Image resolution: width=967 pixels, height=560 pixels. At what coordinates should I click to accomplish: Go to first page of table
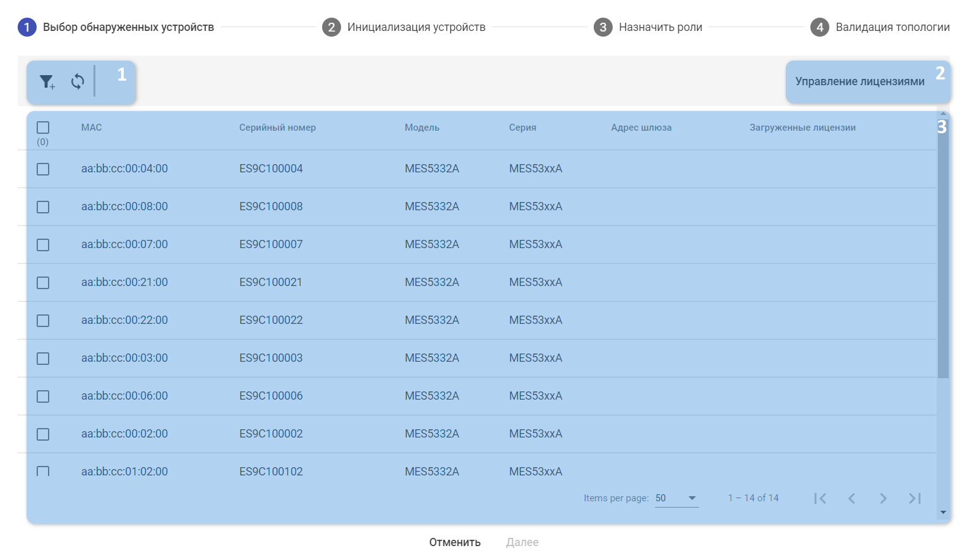pos(820,498)
